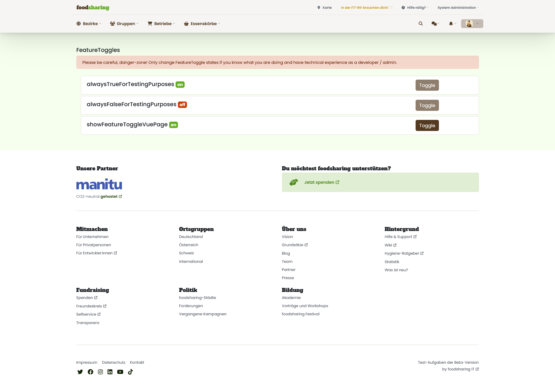The width and height of the screenshot is (555, 392).
Task: Select International under Ortsgruppen
Action: pyautogui.click(x=191, y=262)
